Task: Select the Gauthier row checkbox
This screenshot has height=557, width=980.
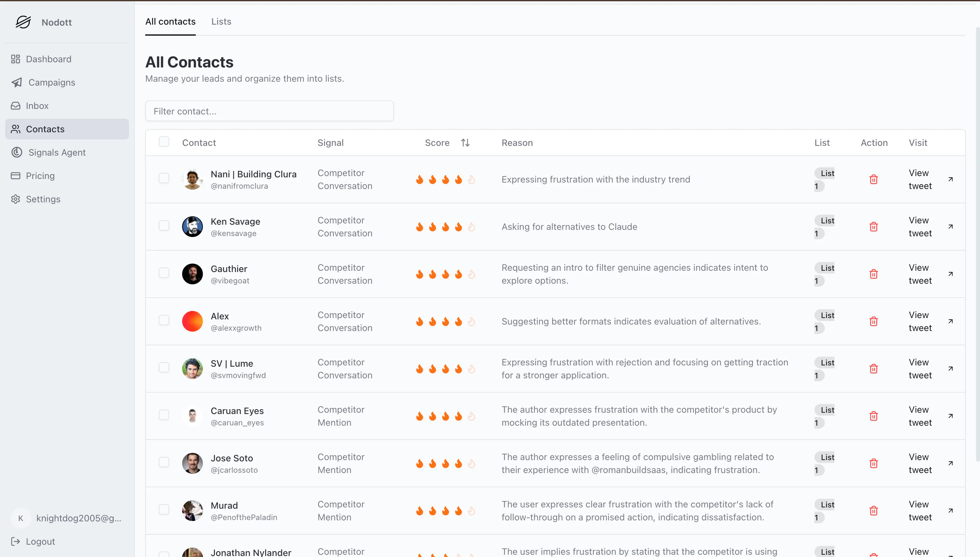Action: pos(164,273)
